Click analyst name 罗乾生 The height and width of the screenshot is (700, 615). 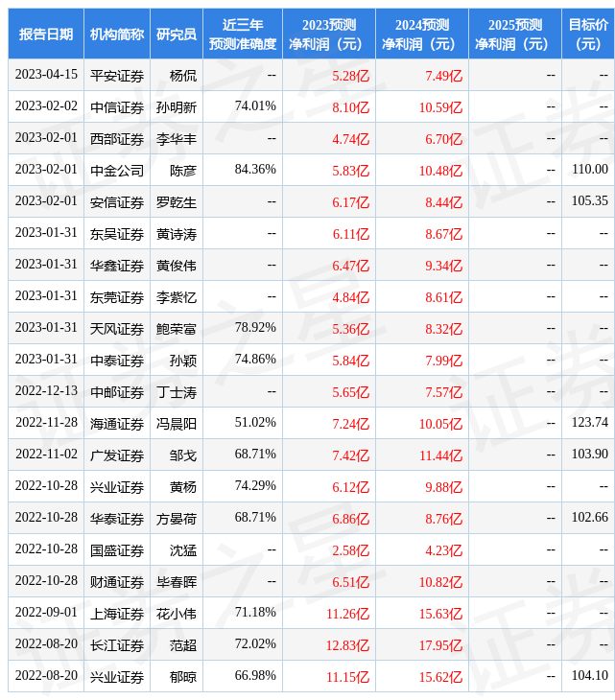pos(177,202)
